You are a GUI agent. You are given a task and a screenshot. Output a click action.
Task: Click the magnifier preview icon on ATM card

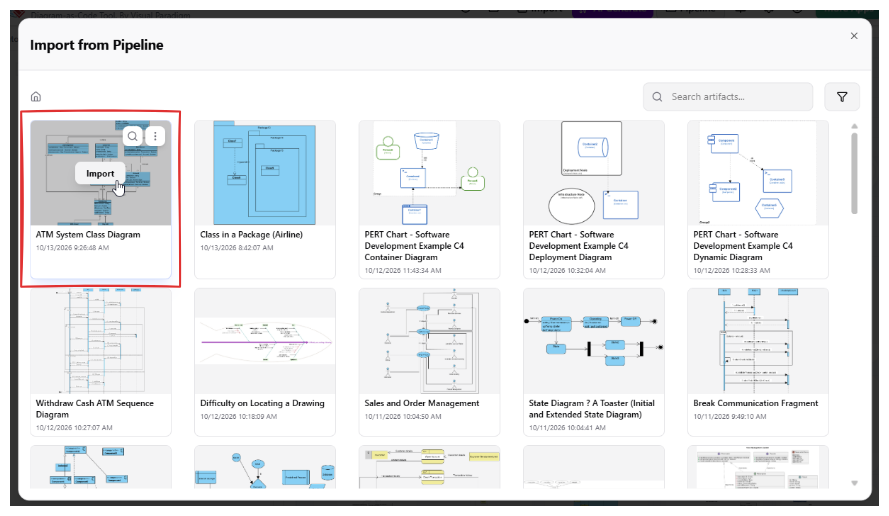132,136
